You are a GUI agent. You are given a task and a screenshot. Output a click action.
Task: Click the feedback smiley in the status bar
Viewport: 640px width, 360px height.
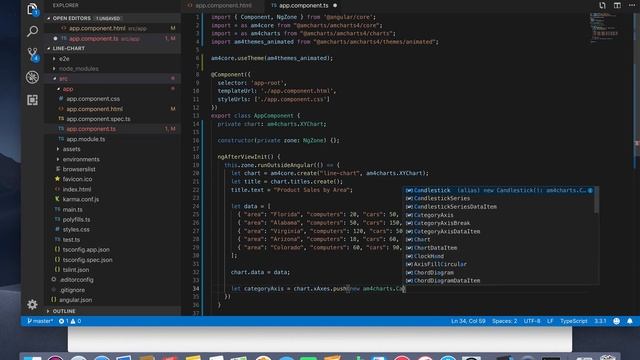(x=616, y=321)
